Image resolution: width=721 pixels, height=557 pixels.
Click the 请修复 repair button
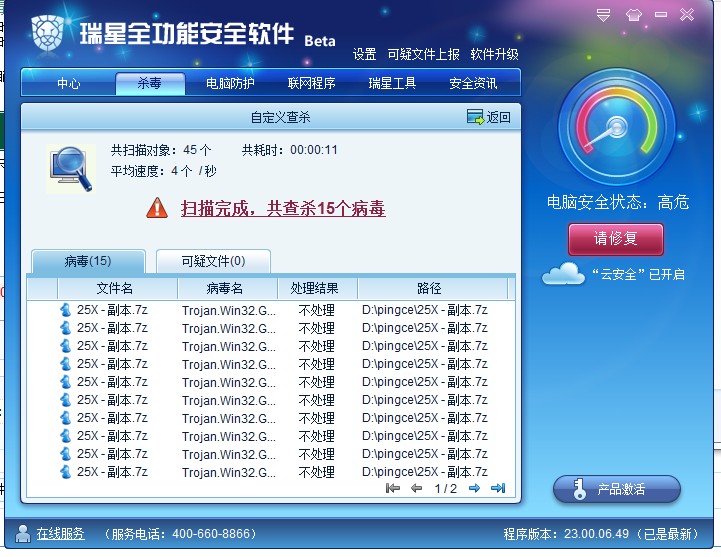[616, 239]
